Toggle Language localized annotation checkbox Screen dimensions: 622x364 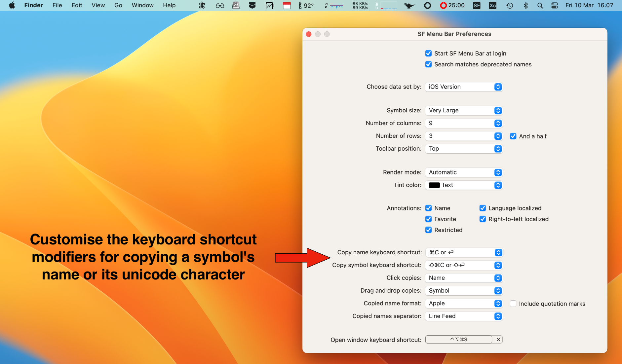(483, 208)
